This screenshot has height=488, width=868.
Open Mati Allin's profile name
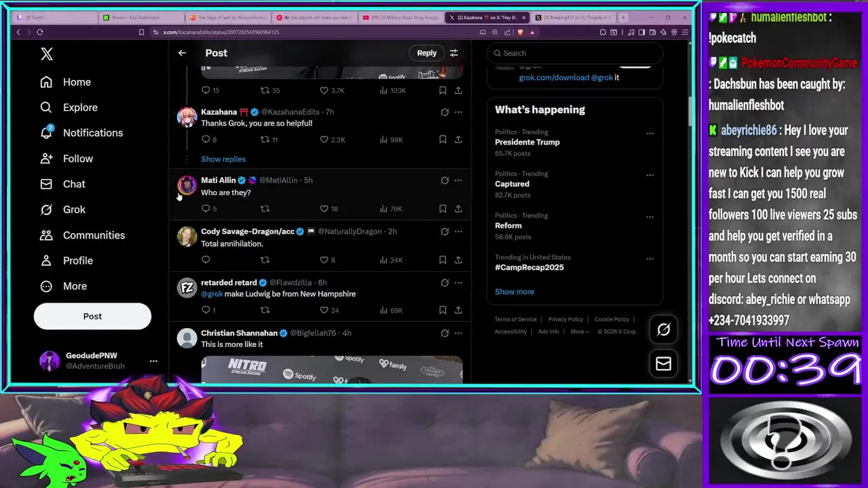pyautogui.click(x=218, y=180)
